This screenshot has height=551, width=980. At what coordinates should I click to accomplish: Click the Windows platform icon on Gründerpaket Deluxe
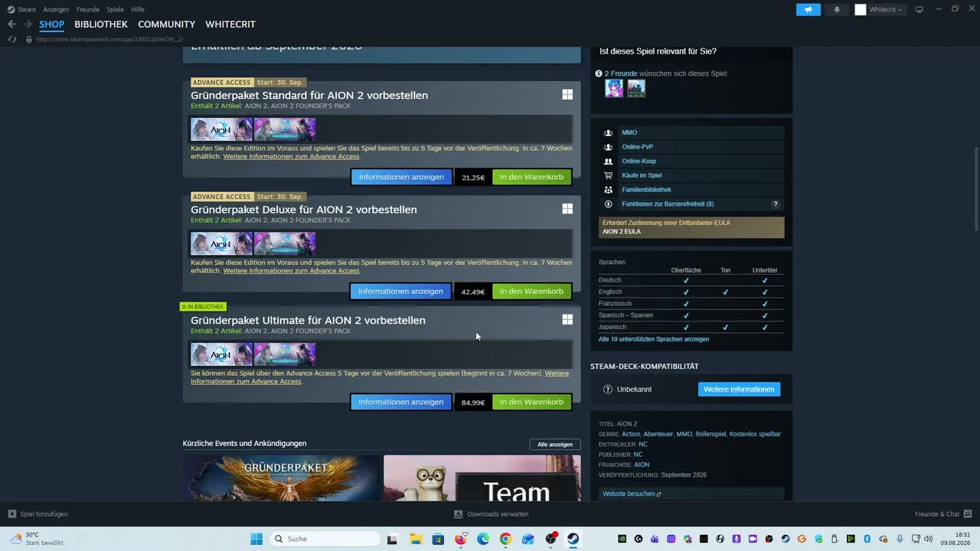(x=567, y=209)
